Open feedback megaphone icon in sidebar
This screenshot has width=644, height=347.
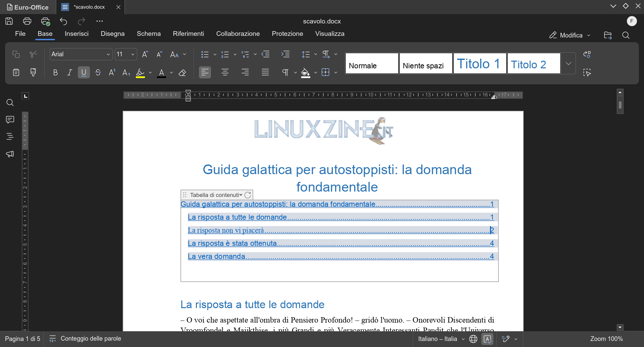click(x=10, y=154)
